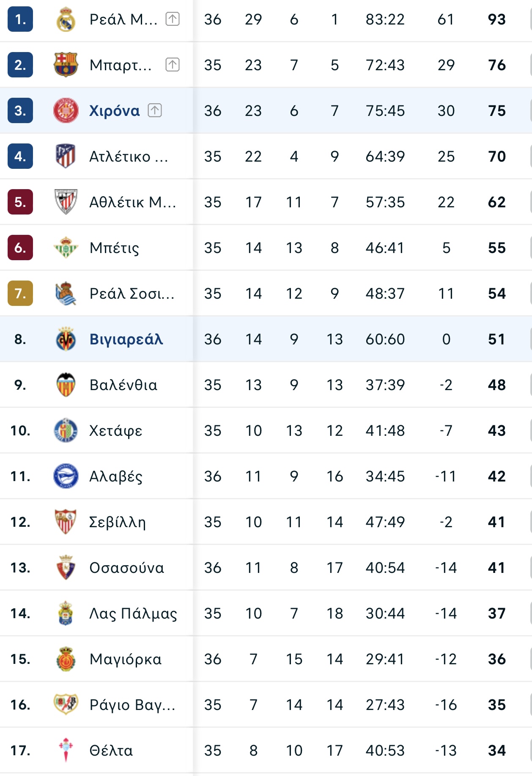Tap the Valencia club crest
532x776 pixels.
(66, 385)
